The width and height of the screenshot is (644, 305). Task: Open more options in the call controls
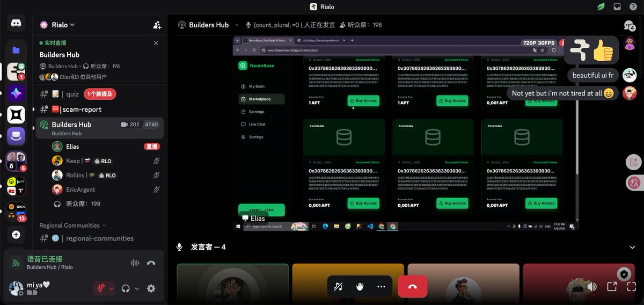click(x=381, y=287)
